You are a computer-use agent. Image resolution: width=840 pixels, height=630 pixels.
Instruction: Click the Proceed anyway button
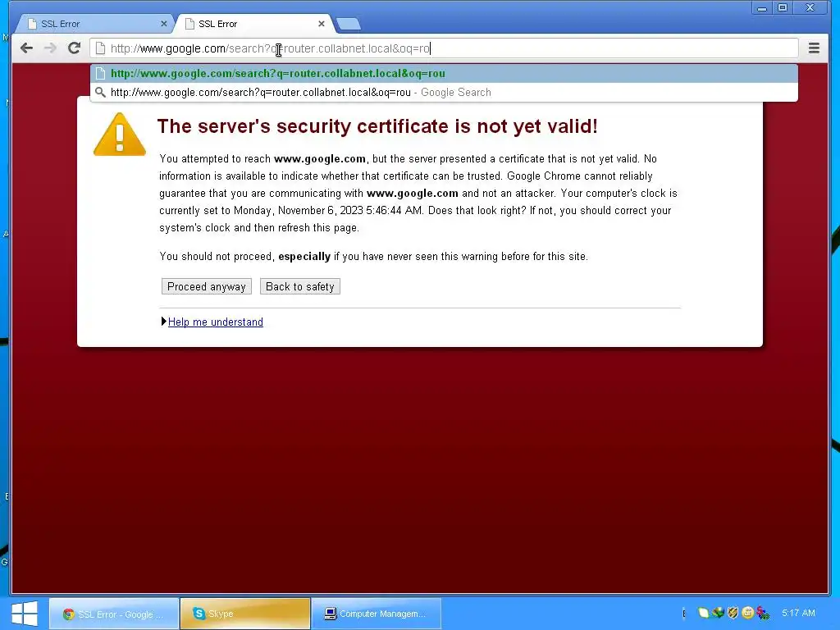click(206, 286)
